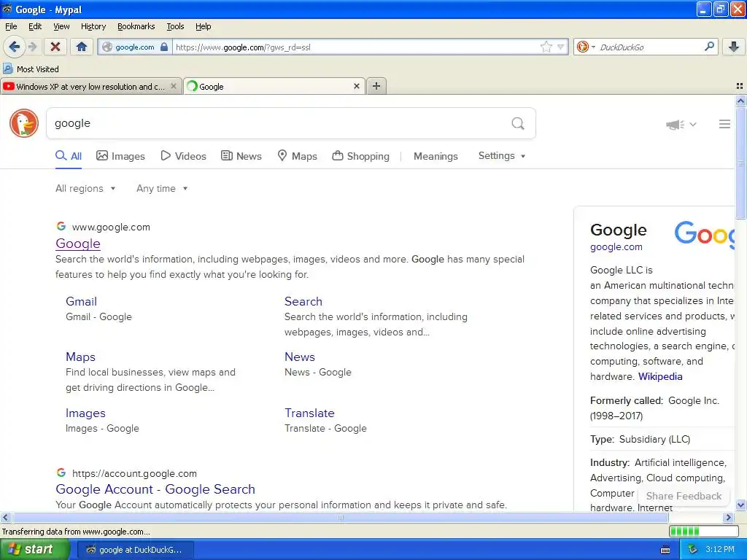Image resolution: width=747 pixels, height=560 pixels.
Task: Click the vertical scrollbar down arrow
Action: click(x=740, y=505)
